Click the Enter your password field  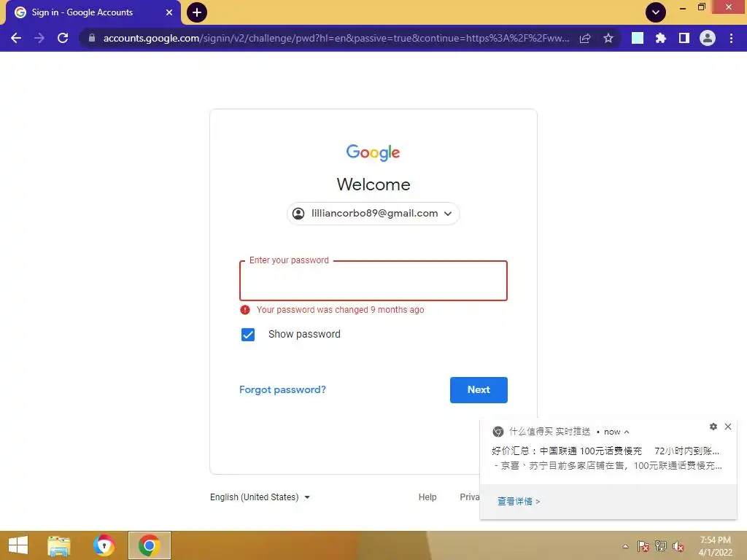point(373,281)
